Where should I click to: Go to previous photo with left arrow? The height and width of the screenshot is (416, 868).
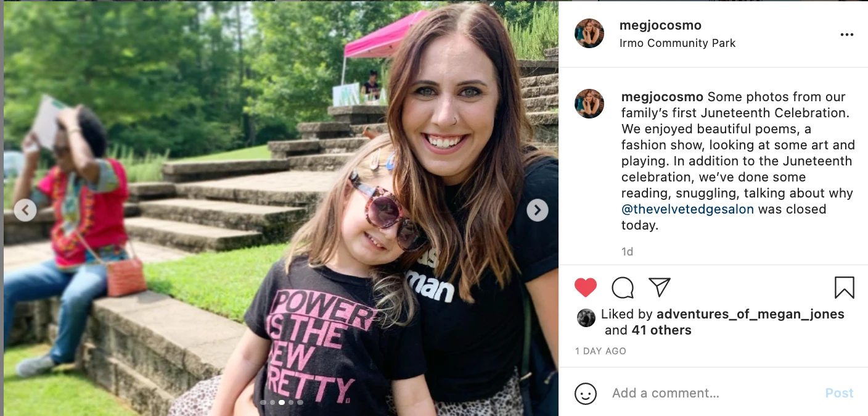25,210
